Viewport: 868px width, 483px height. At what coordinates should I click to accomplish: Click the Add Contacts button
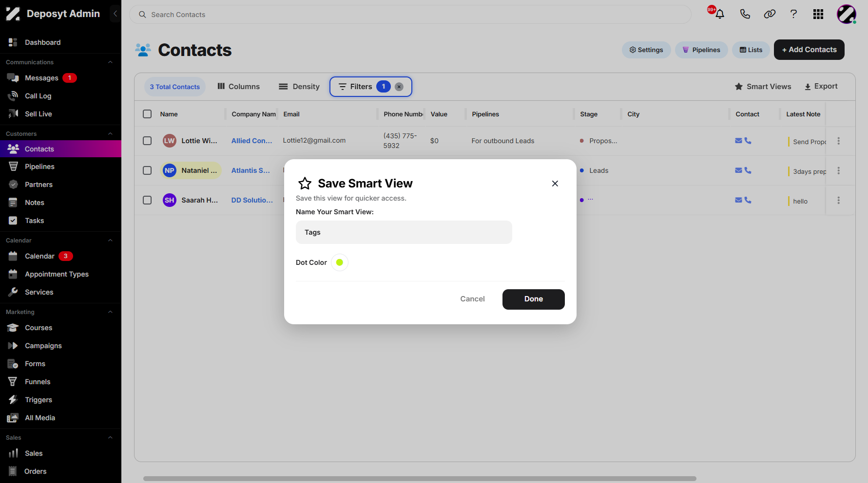(x=809, y=50)
